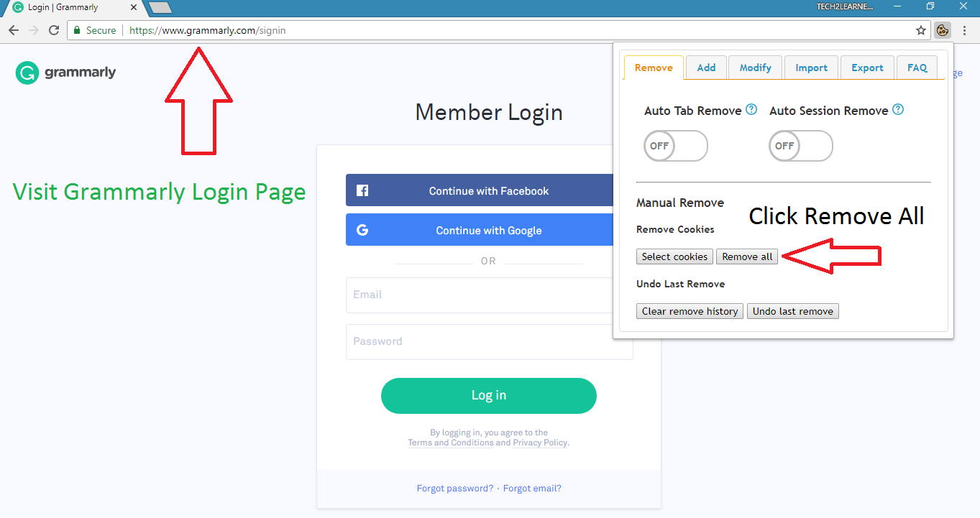Screen dimensions: 980x518
Task: Select the Login | Grammarly browser tab
Action: click(73, 7)
